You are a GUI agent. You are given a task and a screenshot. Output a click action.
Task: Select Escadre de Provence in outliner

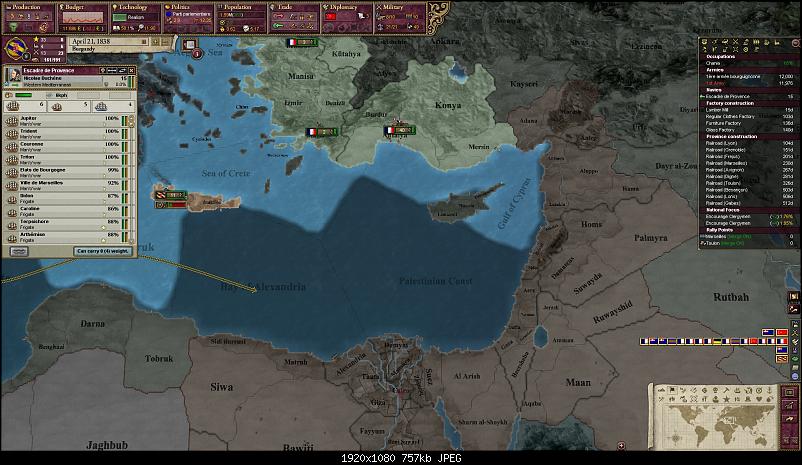749,96
